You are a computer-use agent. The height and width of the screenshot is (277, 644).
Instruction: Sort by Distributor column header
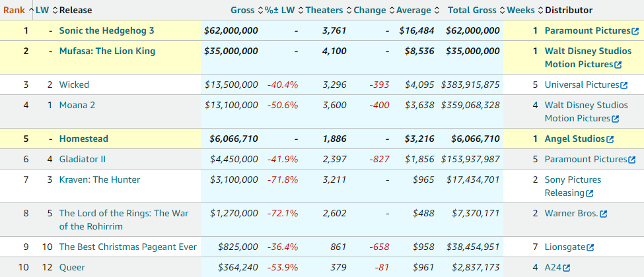[569, 10]
